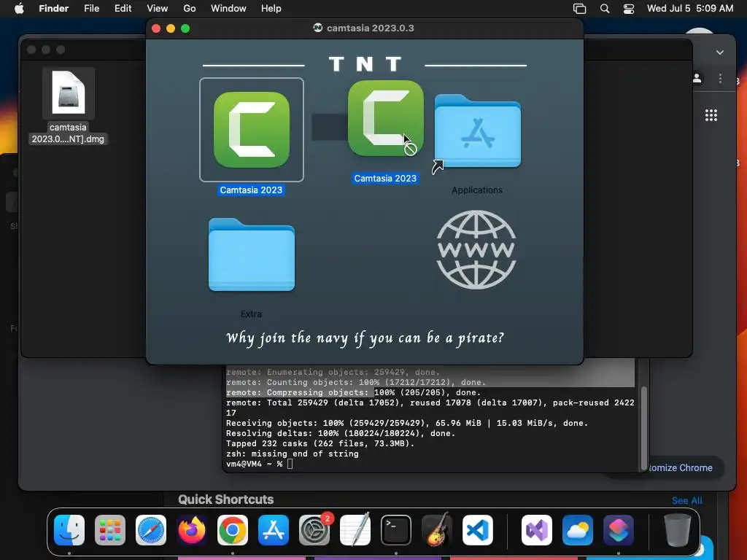Open the Trash in the Dock
The width and height of the screenshot is (747, 560).
click(677, 529)
